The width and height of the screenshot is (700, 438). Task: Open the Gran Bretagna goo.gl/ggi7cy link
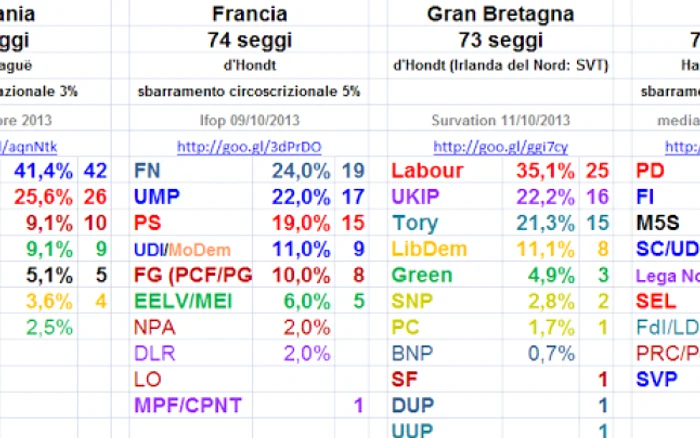[500, 146]
